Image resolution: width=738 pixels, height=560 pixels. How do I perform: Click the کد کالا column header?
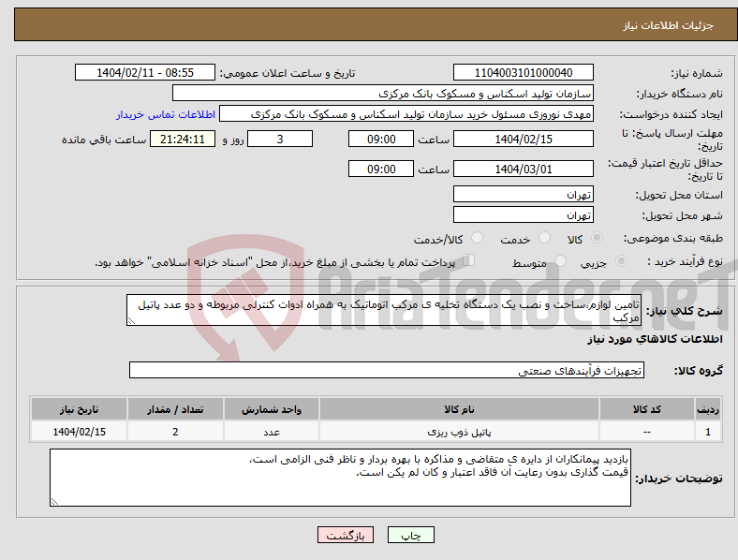[647, 409]
